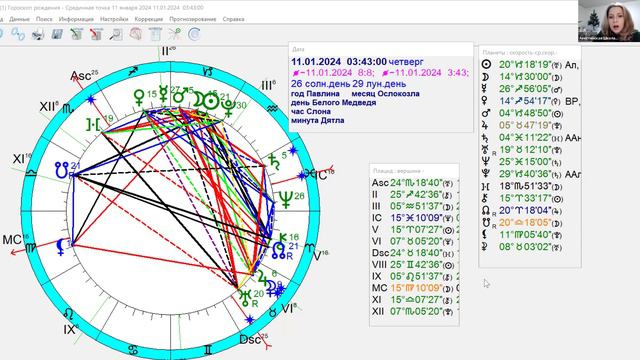Select the Dsc cusp row in houses table
This screenshot has width=640, height=360.
point(415,253)
